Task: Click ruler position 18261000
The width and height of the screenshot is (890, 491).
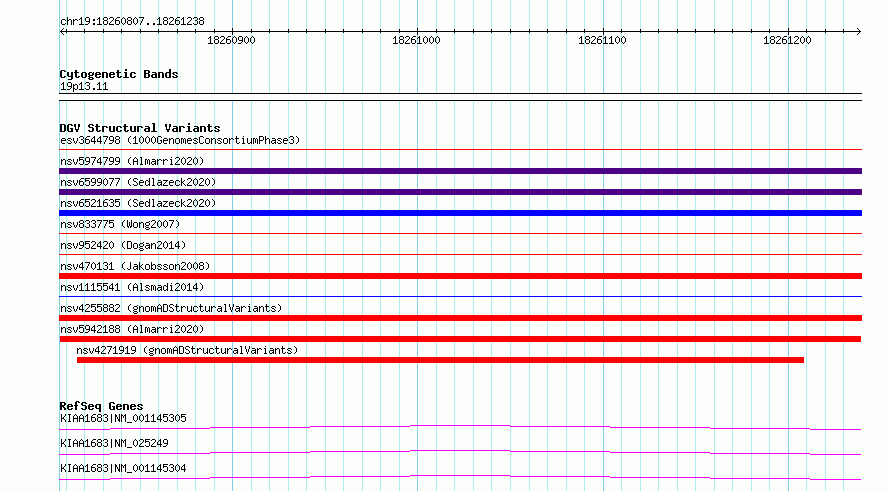Action: click(416, 40)
